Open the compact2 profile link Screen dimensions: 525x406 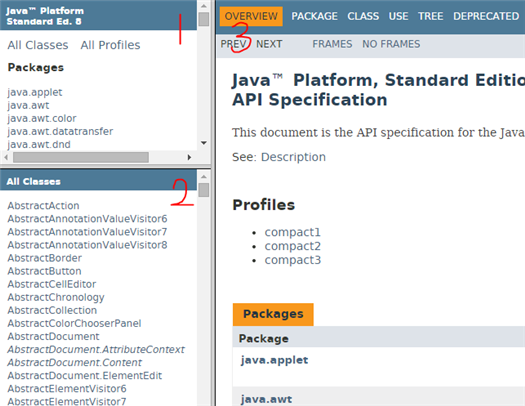point(292,246)
